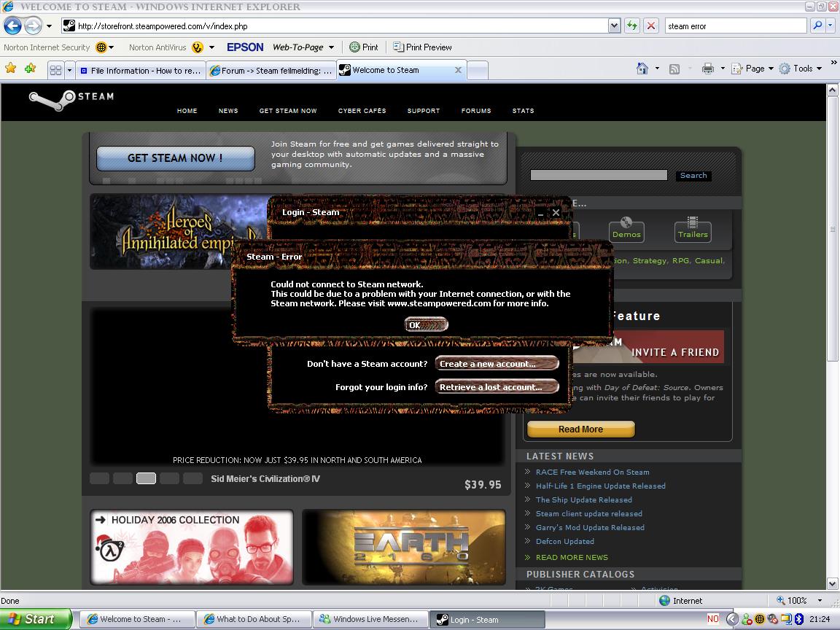Minimize the Login - Steam window
Screen dimensions: 840x630
pyautogui.click(x=540, y=213)
